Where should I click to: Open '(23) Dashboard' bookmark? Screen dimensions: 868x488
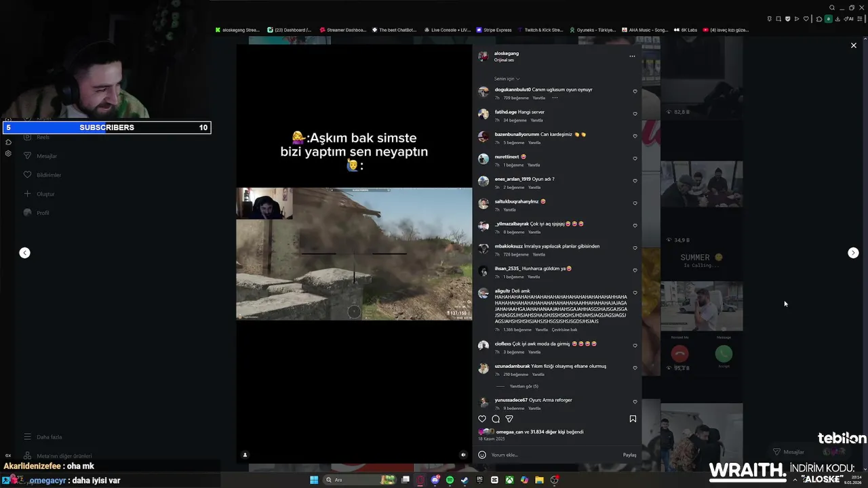(x=290, y=30)
